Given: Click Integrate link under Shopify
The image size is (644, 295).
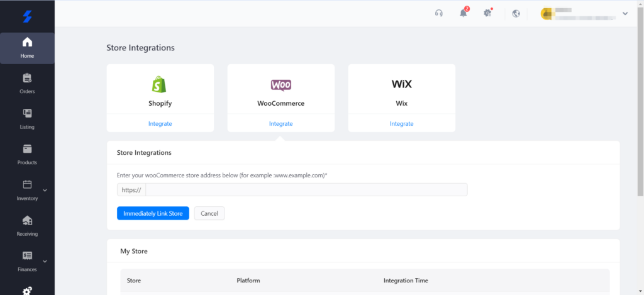Looking at the screenshot, I should click(160, 124).
